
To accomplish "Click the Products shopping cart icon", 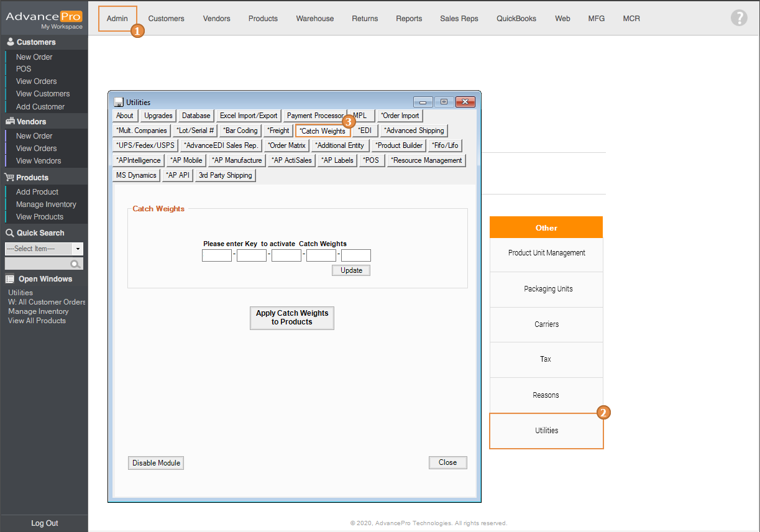I will point(10,178).
